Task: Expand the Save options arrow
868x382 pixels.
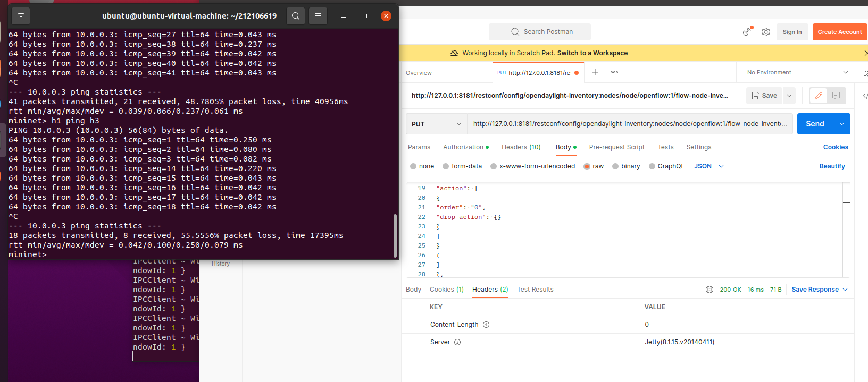Action: point(789,96)
